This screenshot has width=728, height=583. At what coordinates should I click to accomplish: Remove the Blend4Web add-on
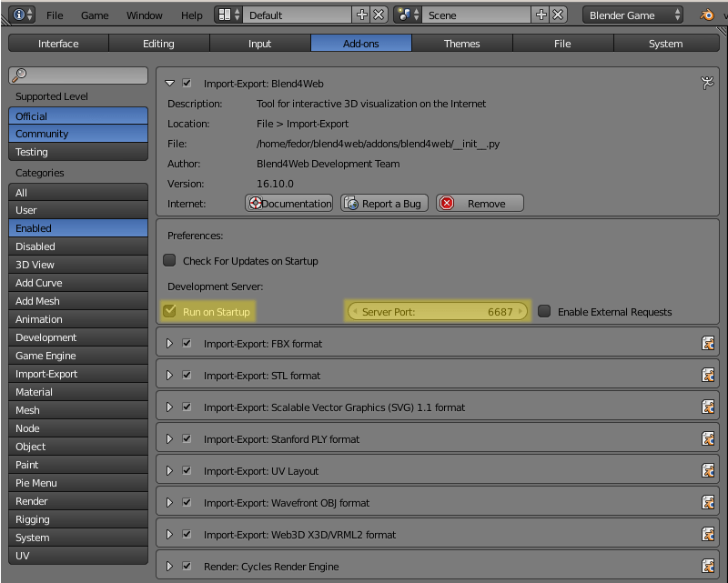click(480, 204)
